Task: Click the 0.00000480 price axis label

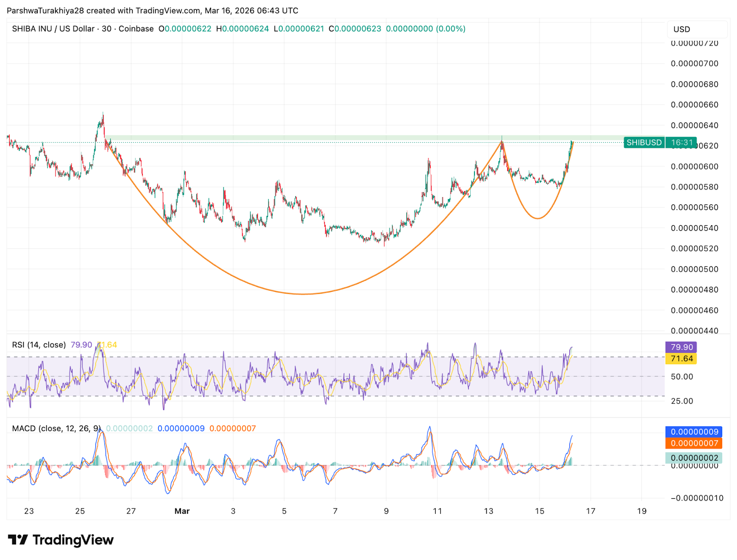Action: [694, 290]
